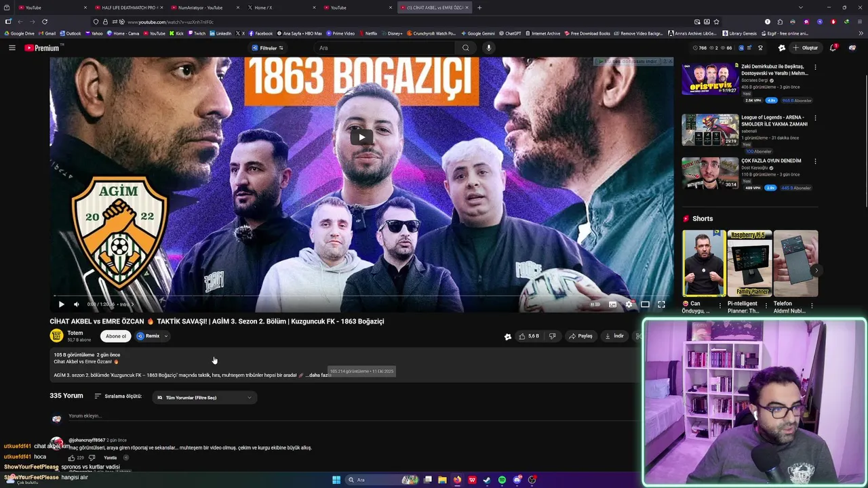Switch to HALF LIFE DEATHMATCH tab
Viewport: 868px width, 488px height.
tap(129, 7)
